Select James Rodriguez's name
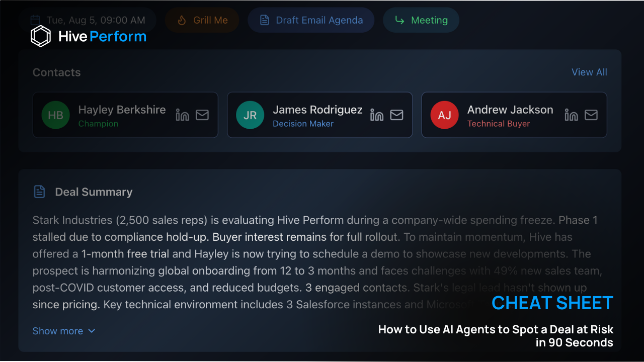Screen dimensions: 644x362 pyautogui.click(x=317, y=110)
